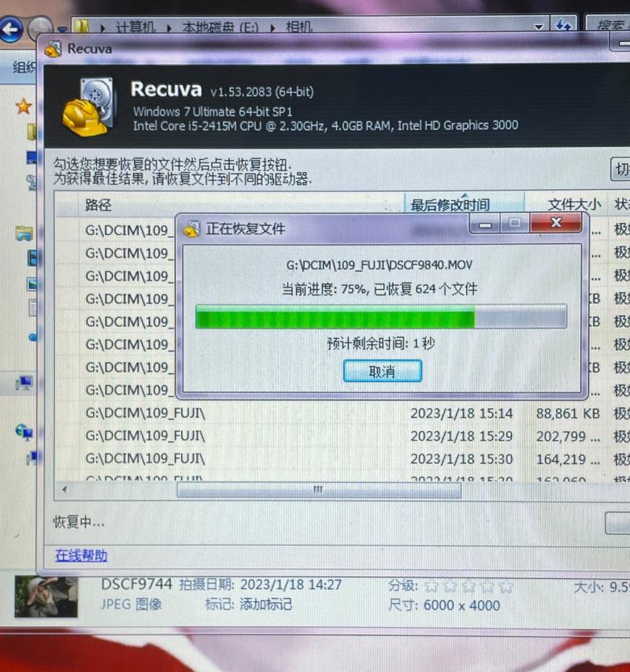Set rating to five stars in details pane
The image size is (630, 672).
click(506, 586)
